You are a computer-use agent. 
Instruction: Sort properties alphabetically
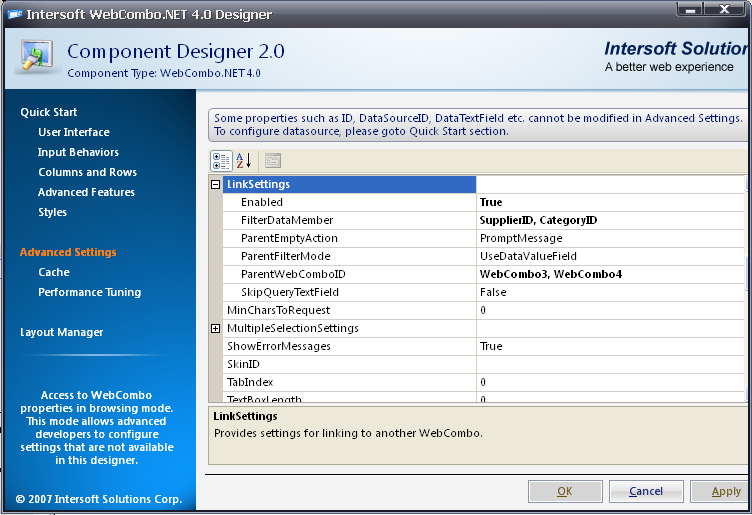pos(243,160)
